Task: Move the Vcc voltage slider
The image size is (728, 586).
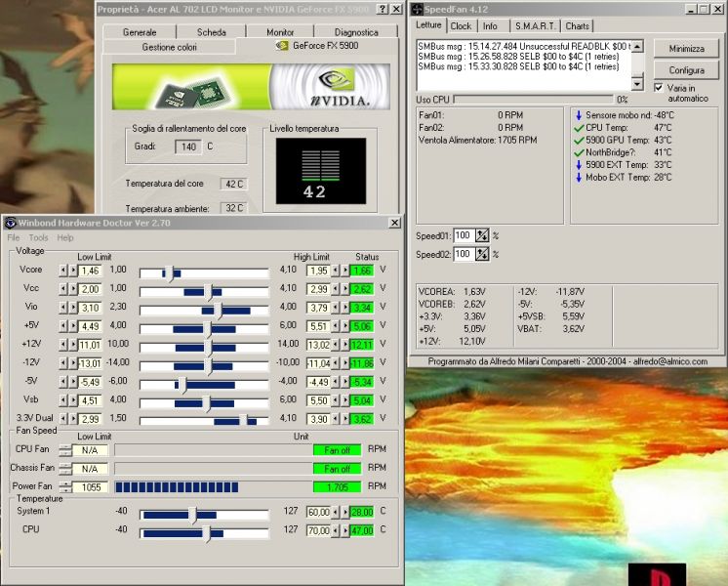Action: tap(208, 292)
